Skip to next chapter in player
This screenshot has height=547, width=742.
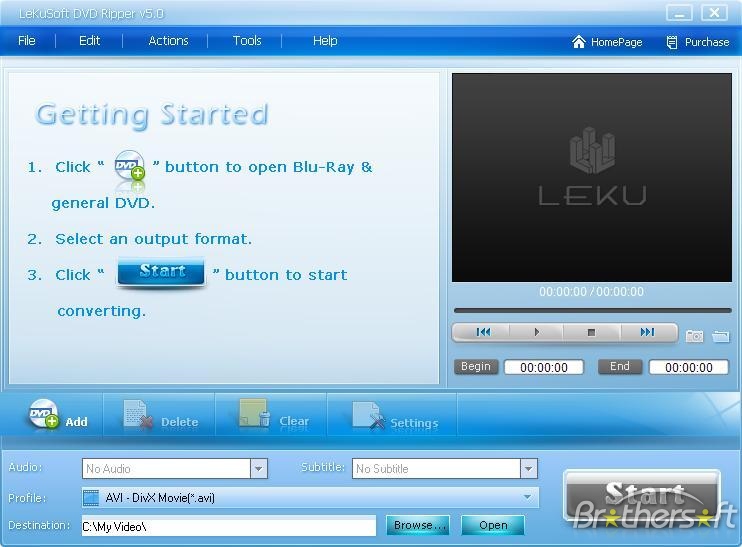(x=647, y=332)
